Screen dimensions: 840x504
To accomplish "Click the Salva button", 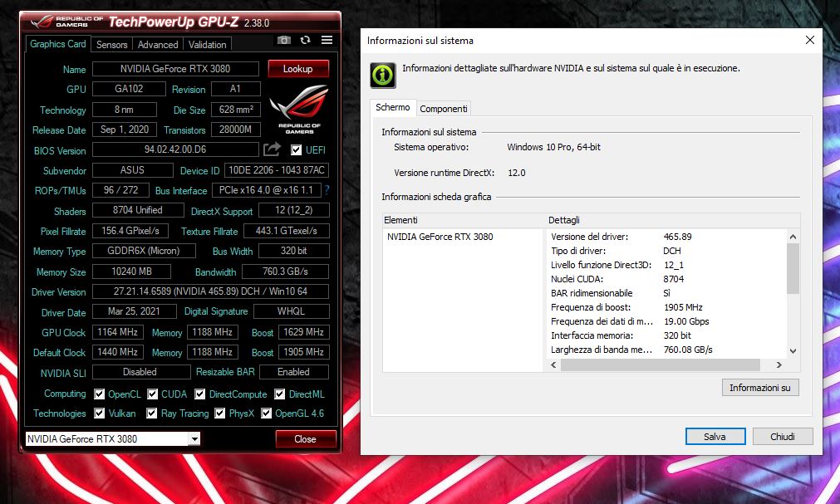I will 715,437.
